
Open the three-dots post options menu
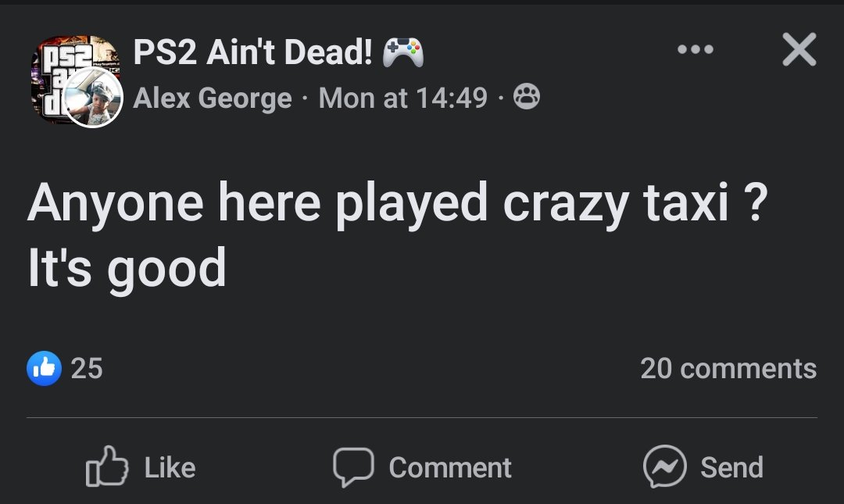[695, 50]
